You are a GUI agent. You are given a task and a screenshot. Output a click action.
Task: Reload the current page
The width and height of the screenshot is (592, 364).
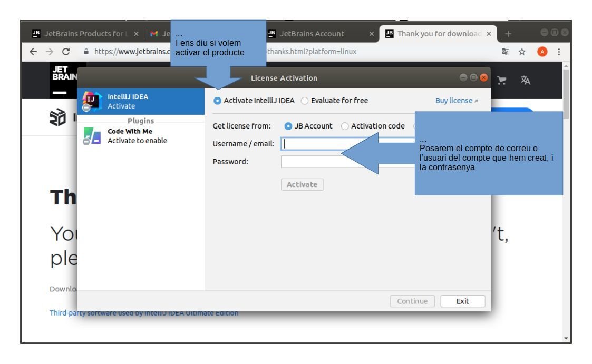pyautogui.click(x=66, y=52)
